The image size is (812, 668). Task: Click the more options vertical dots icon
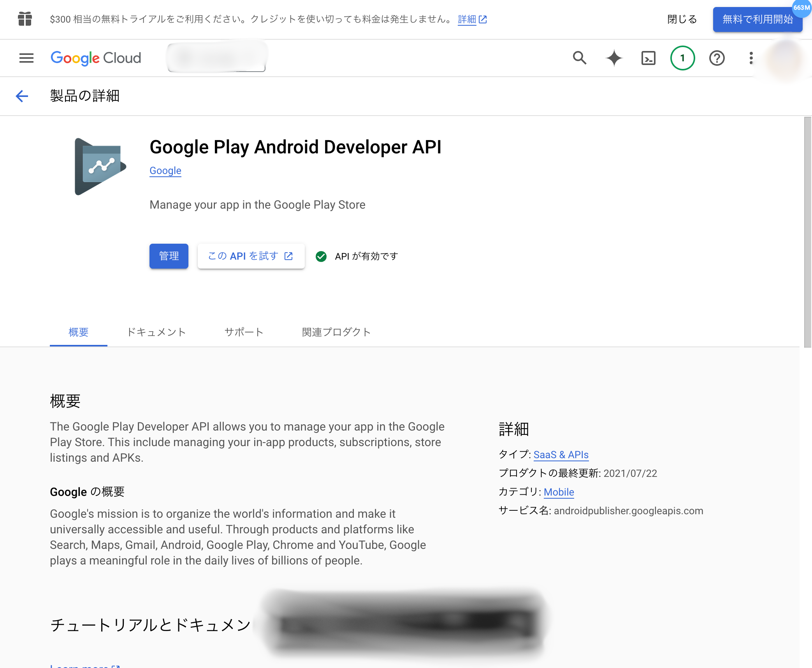click(x=750, y=58)
